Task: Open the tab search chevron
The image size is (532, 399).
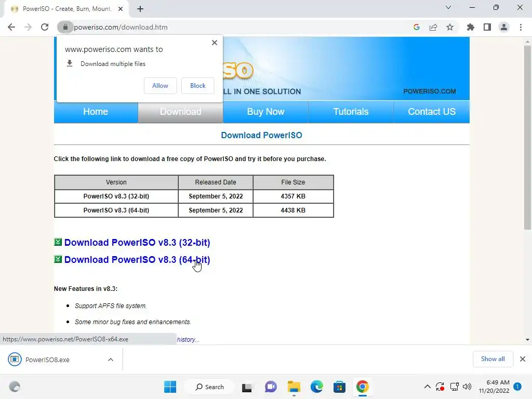Action: 448,7
